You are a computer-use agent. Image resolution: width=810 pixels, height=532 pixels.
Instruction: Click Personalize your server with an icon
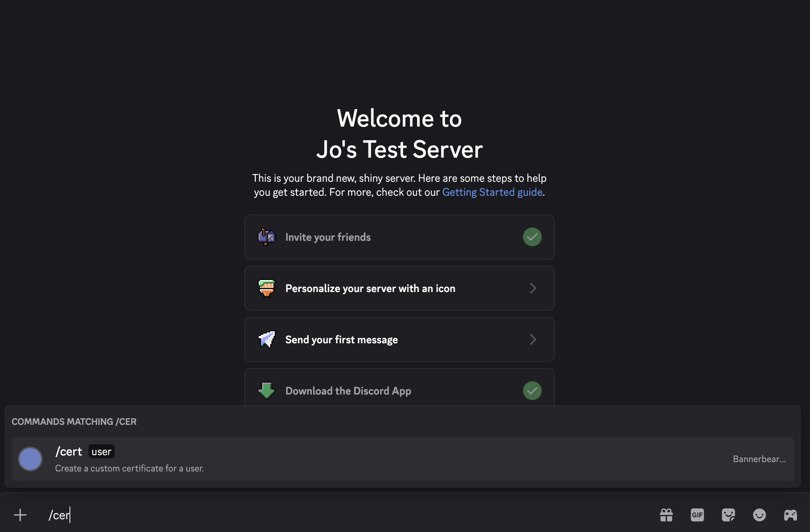tap(370, 288)
